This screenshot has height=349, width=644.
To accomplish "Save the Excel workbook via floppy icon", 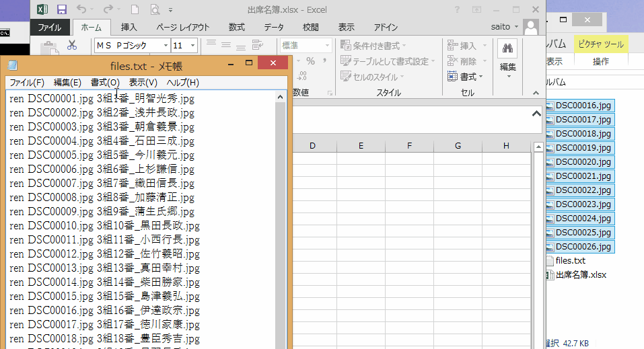I will [x=62, y=9].
